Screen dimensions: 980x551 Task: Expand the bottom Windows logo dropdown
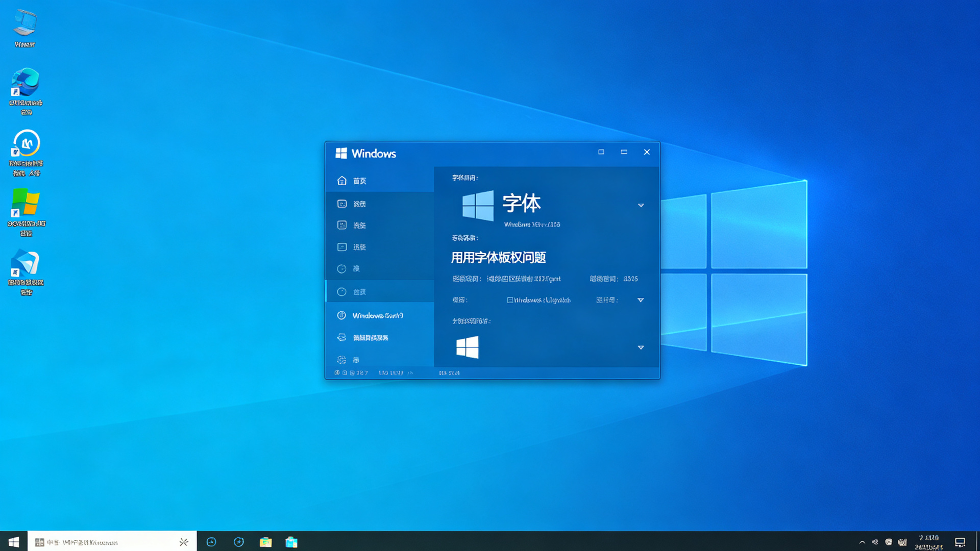pyautogui.click(x=641, y=347)
